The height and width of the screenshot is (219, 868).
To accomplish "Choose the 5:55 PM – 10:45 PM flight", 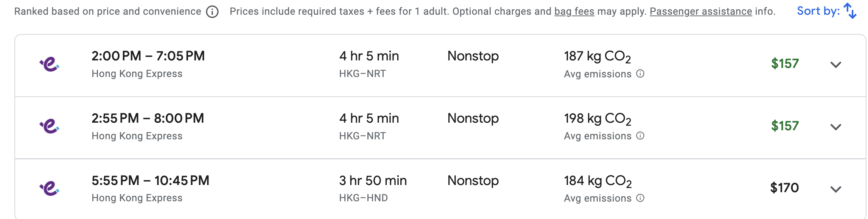I will click(150, 181).
